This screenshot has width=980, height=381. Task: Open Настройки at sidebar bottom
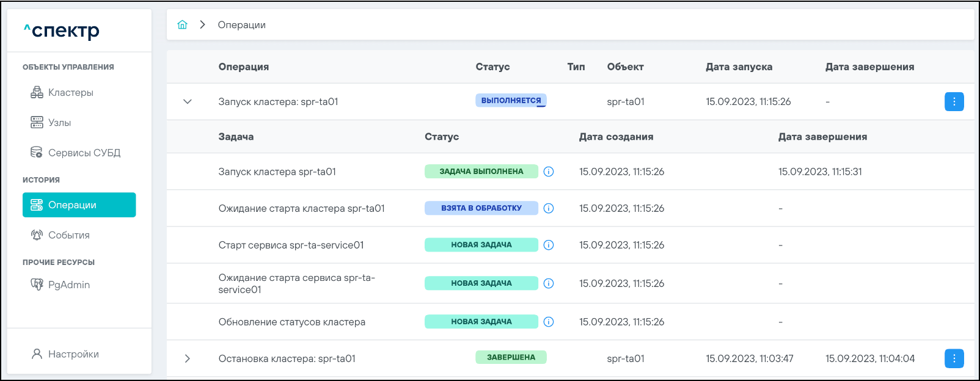click(x=73, y=354)
